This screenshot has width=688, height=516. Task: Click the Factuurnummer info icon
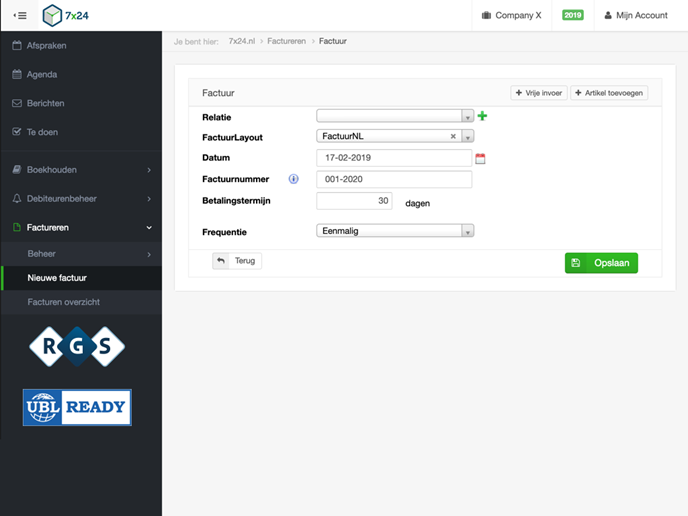pyautogui.click(x=294, y=179)
